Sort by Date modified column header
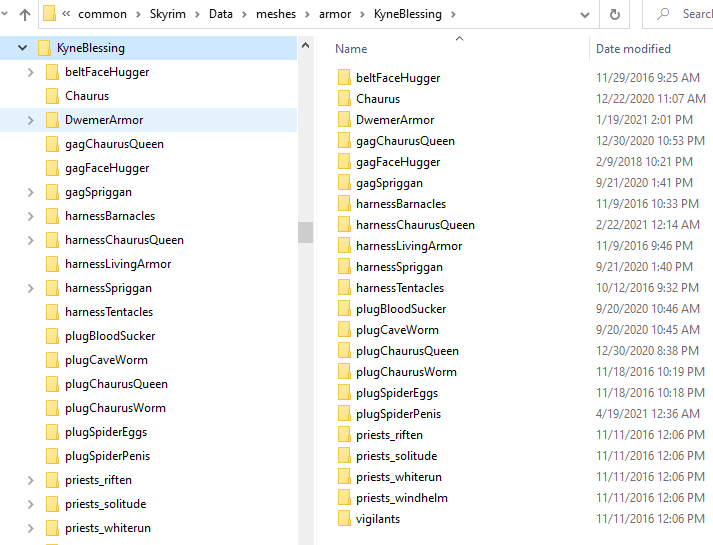Image resolution: width=713 pixels, height=545 pixels. click(x=633, y=49)
